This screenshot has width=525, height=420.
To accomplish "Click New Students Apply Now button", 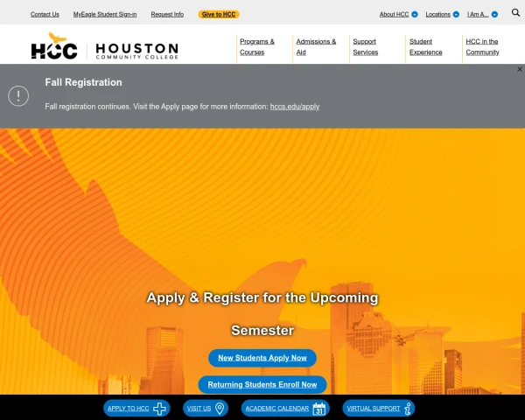I will [262, 358].
